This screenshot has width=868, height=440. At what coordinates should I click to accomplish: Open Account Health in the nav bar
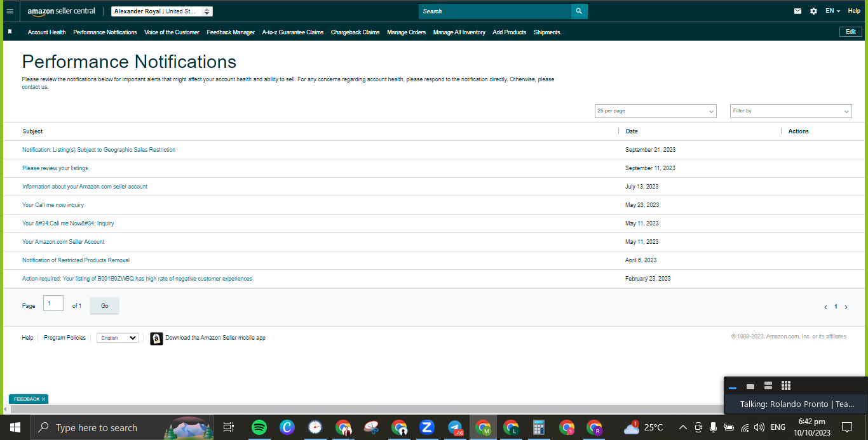(47, 32)
